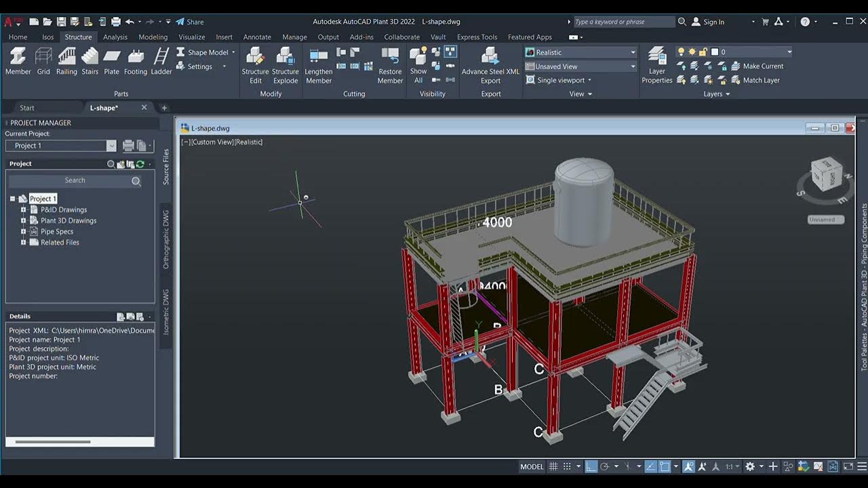Click the Match Layer button
The width and height of the screenshot is (868, 488).
pyautogui.click(x=755, y=80)
